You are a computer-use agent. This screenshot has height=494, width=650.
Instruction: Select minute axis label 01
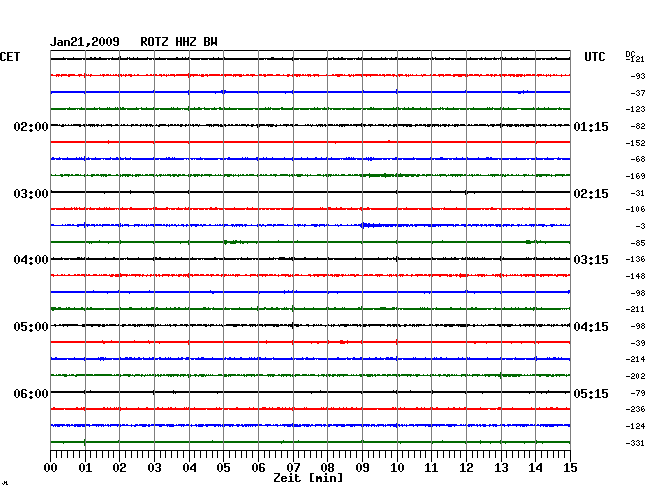tap(85, 468)
